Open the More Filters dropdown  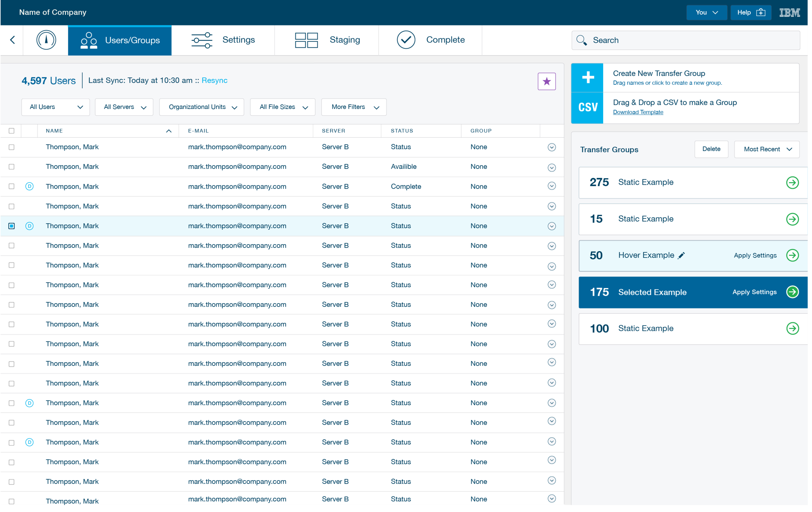click(354, 107)
